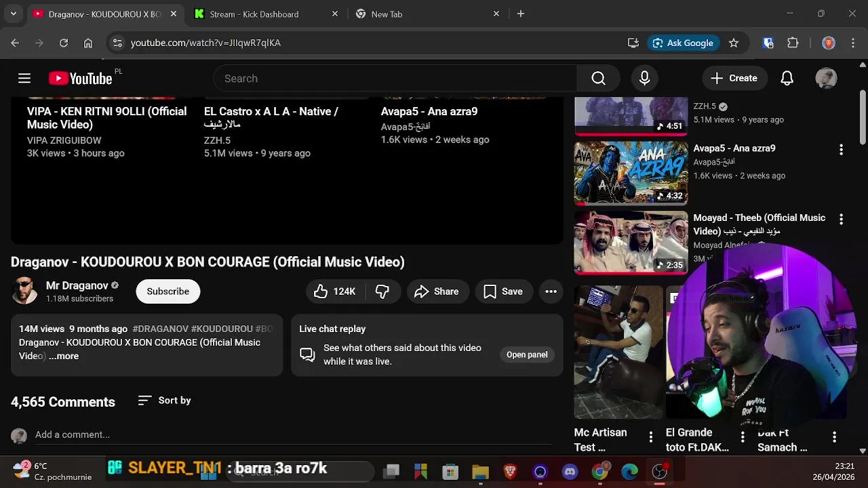Switch to Stream - Kick Dashboard tab
Screen dimensions: 868x488
coord(254,14)
